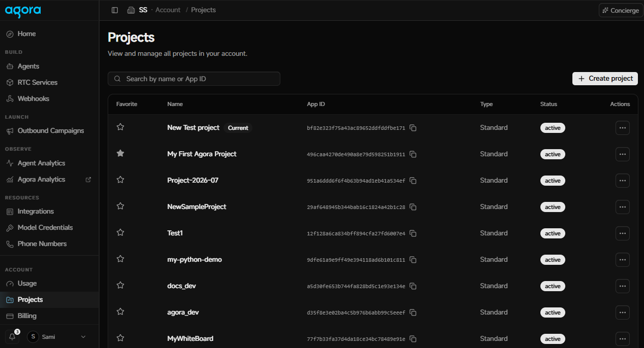644x348 pixels.
Task: Copy App ID of docs_dev
Action: (413, 286)
